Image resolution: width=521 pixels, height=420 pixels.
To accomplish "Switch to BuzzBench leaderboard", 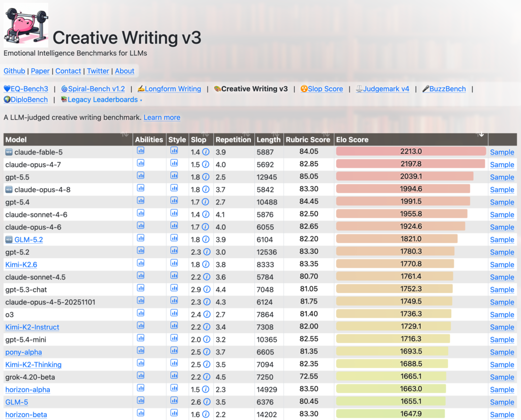I will point(444,89).
